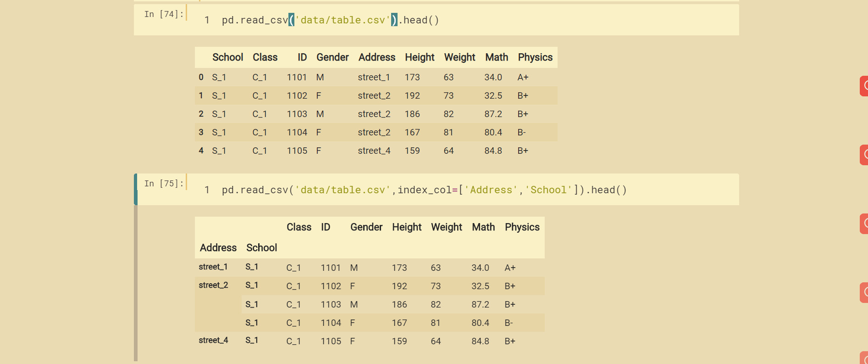Click the School index header in second table

coord(261,248)
